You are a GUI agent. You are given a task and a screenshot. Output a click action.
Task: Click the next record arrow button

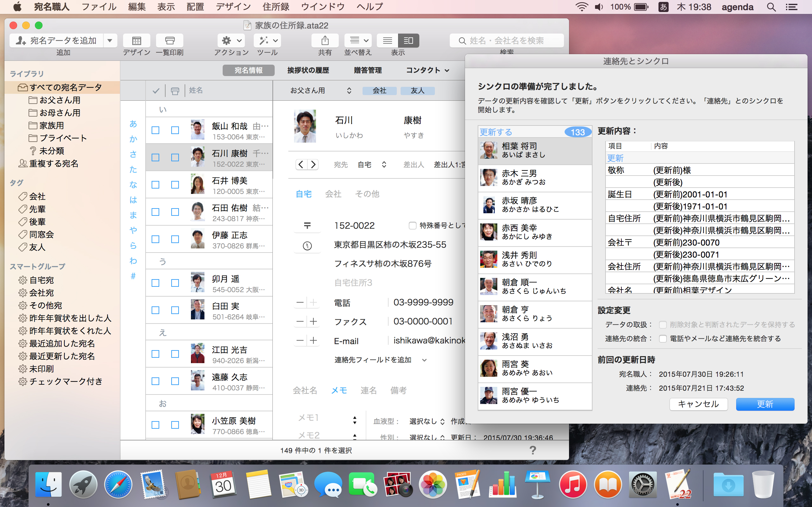pos(313,164)
